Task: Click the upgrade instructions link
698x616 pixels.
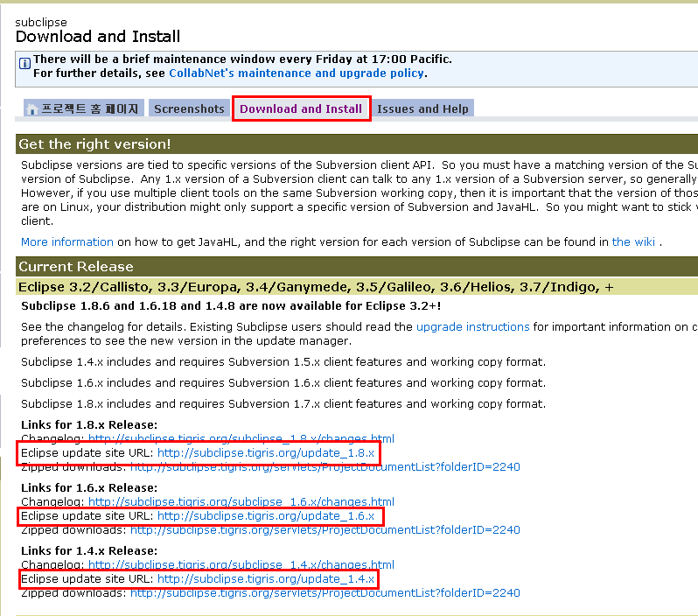Action: 472,326
